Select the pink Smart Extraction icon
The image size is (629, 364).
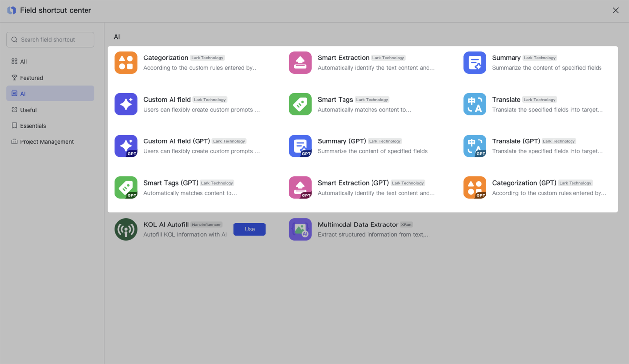point(300,62)
